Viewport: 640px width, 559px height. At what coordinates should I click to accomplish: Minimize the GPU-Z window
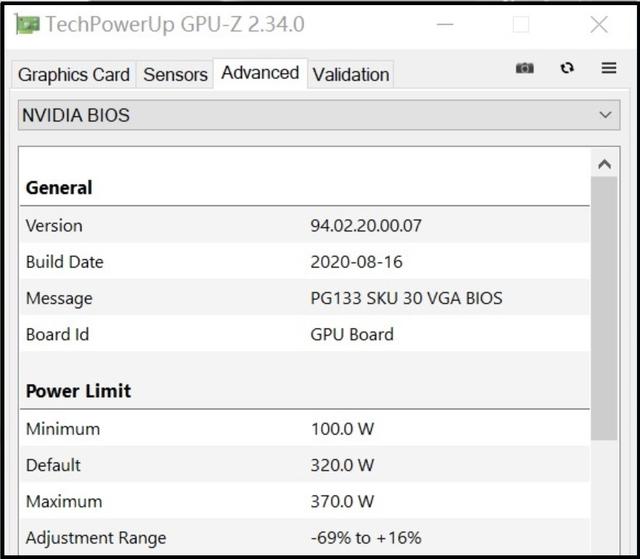[445, 24]
